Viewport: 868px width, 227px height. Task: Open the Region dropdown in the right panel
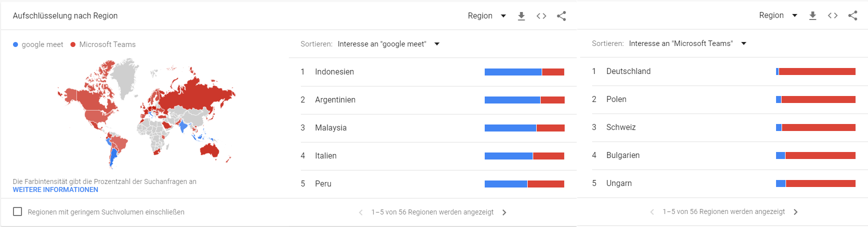[778, 15]
